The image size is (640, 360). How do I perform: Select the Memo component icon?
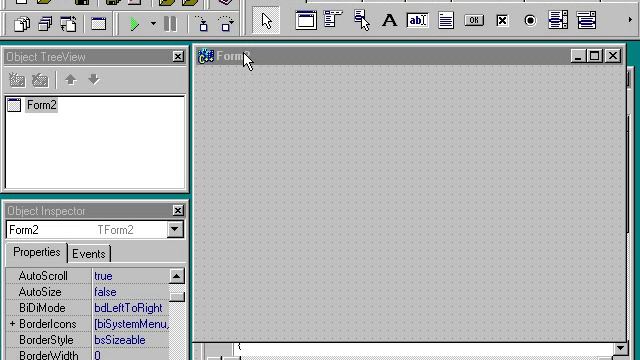click(x=446, y=20)
